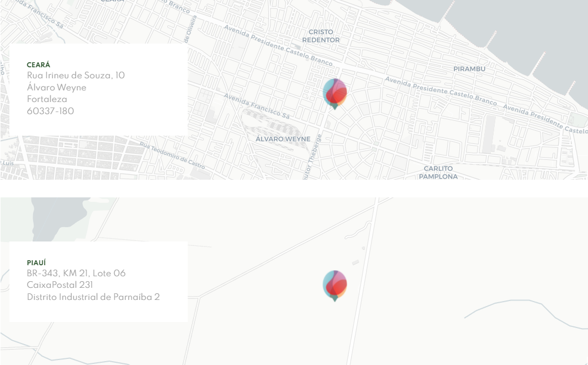
Task: Click the map pin on the Parnaíba map
Action: pos(335,286)
